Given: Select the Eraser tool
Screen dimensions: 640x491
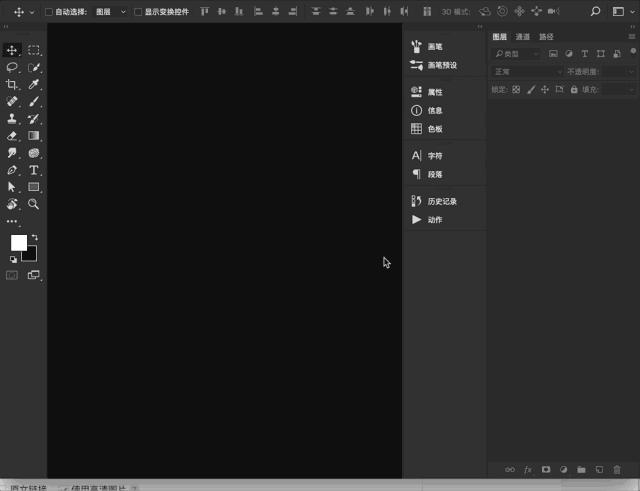Looking at the screenshot, I should [x=11, y=136].
